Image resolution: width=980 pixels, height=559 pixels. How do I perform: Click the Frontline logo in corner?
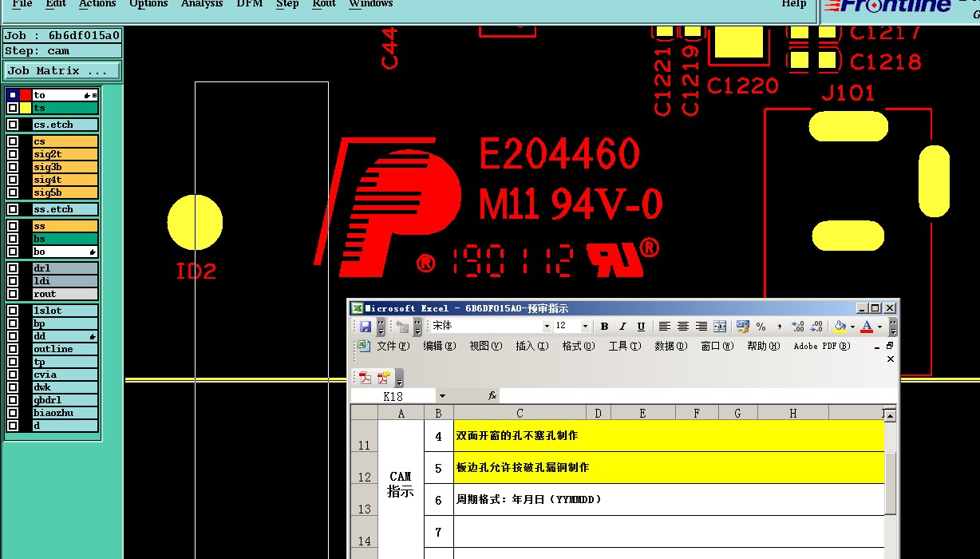(887, 6)
